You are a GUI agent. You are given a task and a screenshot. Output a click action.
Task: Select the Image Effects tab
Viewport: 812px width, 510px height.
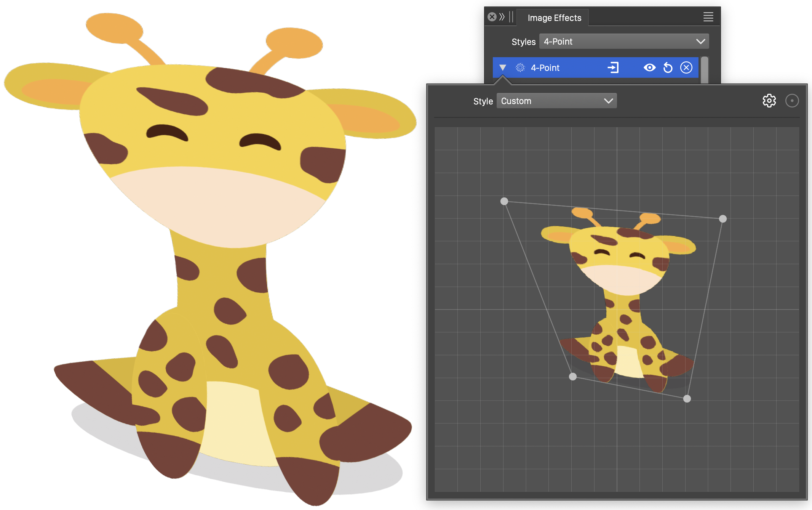tap(554, 18)
